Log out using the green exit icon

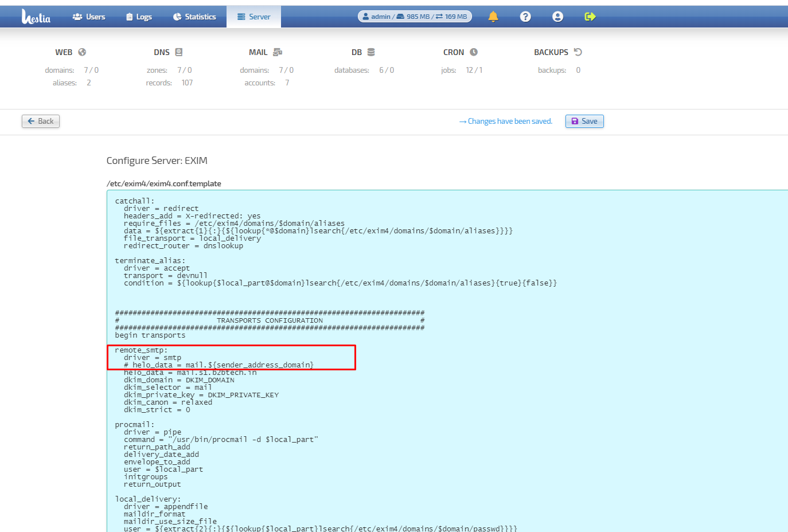(590, 16)
